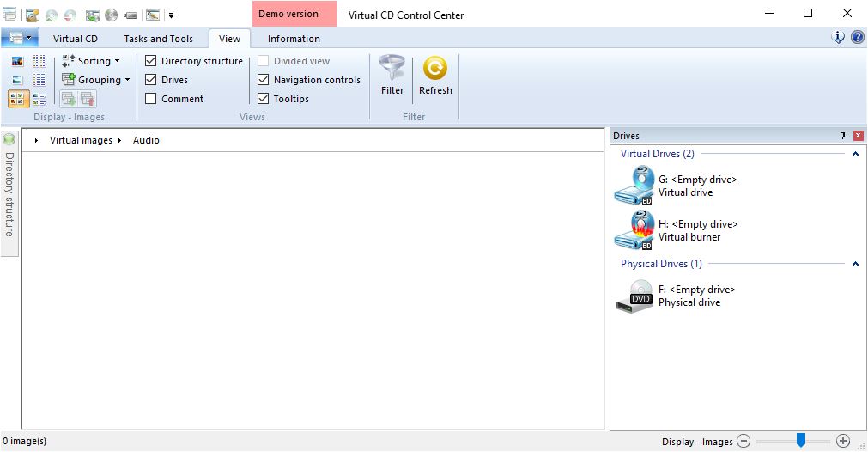Expand the breadcrumb root arrow

coord(36,141)
